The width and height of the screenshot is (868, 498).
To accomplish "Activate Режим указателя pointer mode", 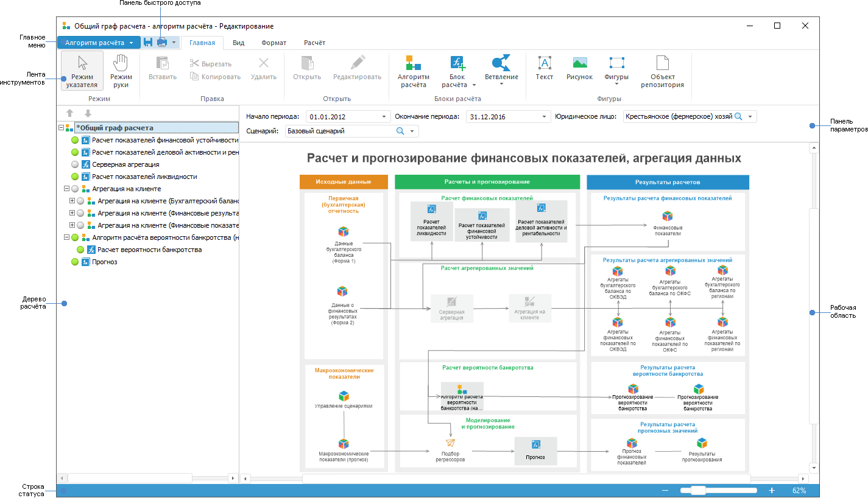I will [82, 71].
